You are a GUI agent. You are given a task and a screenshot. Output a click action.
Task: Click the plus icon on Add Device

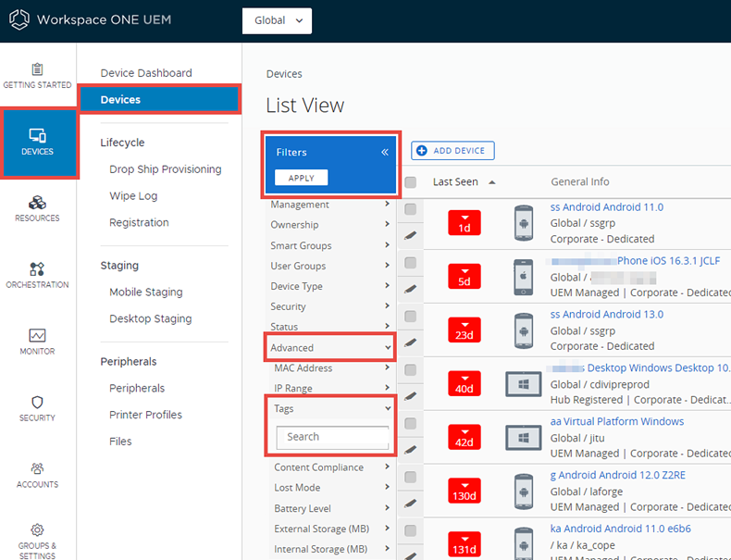(x=421, y=151)
